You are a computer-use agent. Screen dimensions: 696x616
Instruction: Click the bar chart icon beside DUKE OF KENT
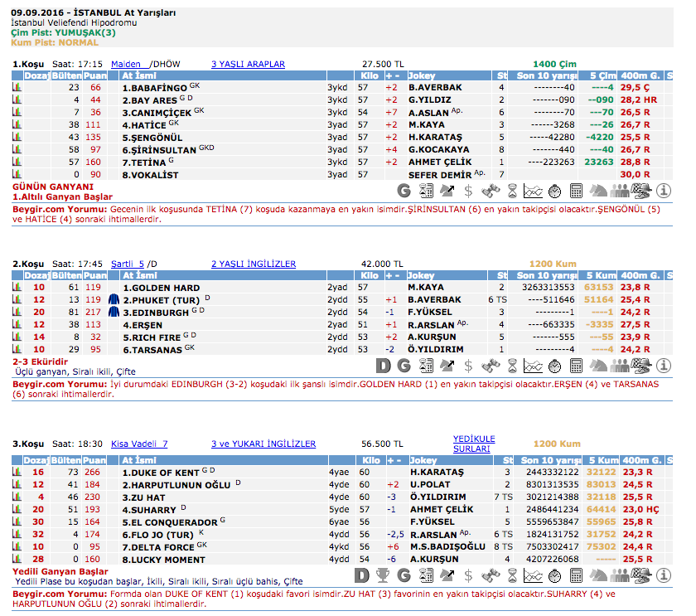tap(16, 472)
